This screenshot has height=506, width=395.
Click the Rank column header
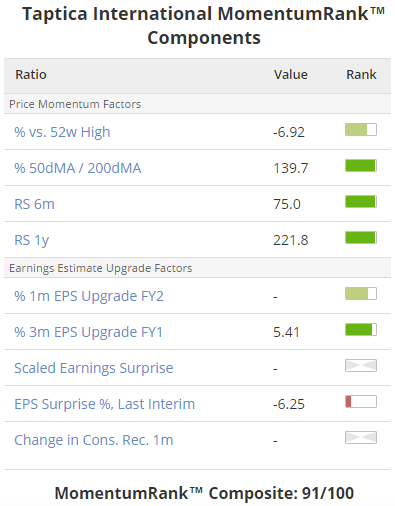[361, 75]
